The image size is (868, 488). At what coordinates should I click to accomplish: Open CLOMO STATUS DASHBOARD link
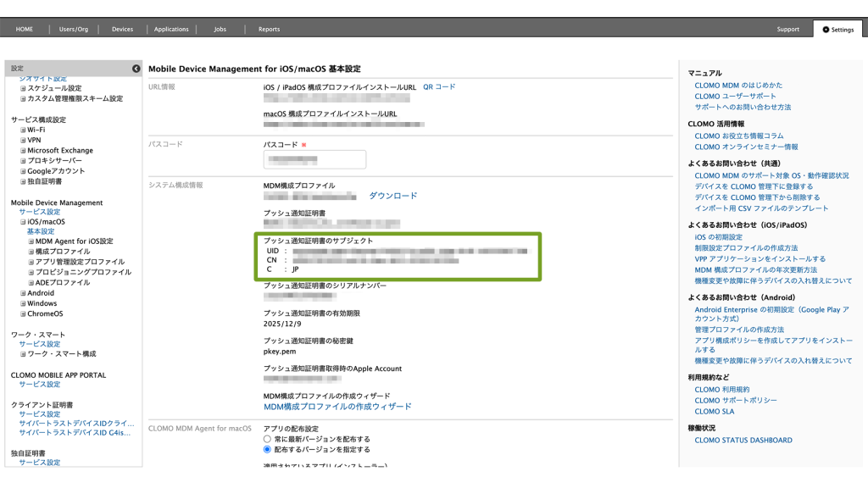743,441
